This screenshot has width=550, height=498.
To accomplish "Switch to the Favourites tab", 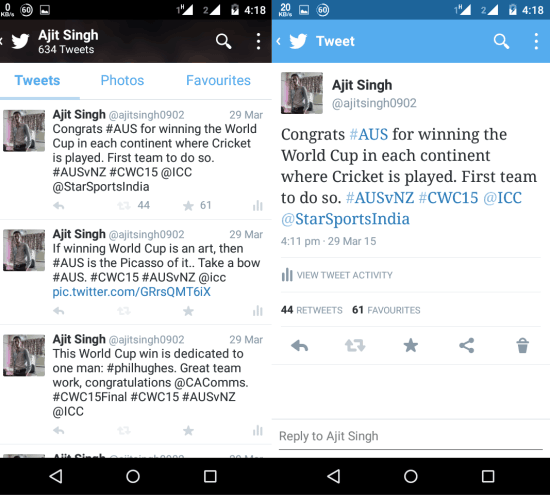I will click(x=218, y=80).
